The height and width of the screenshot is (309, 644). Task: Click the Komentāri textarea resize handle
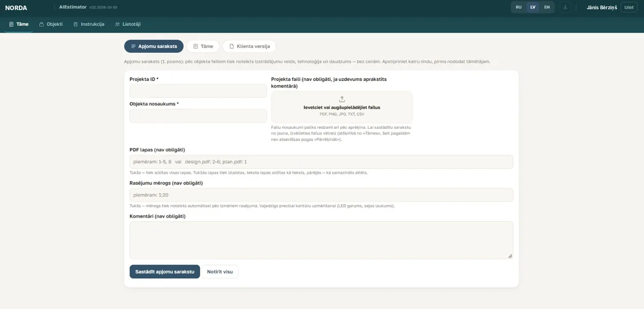510,256
